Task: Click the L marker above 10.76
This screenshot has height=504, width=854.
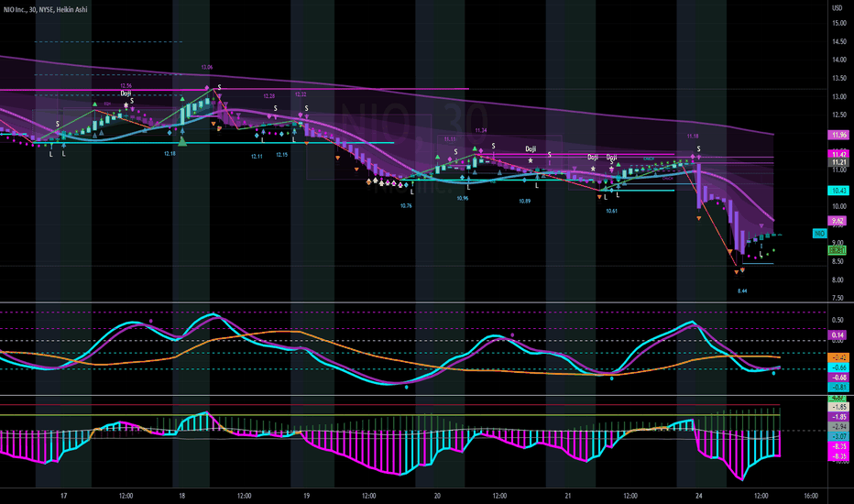Action: tap(411, 192)
